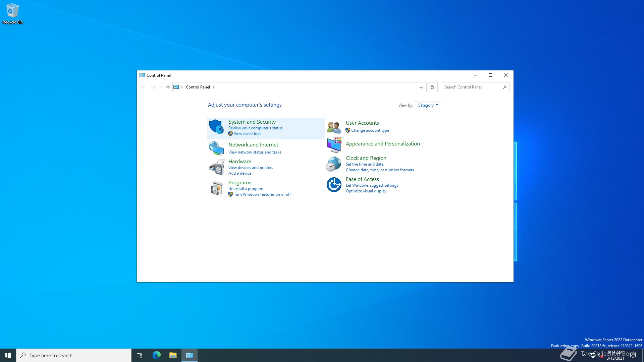
Task: Expand the View by Category dropdown
Action: click(x=428, y=105)
